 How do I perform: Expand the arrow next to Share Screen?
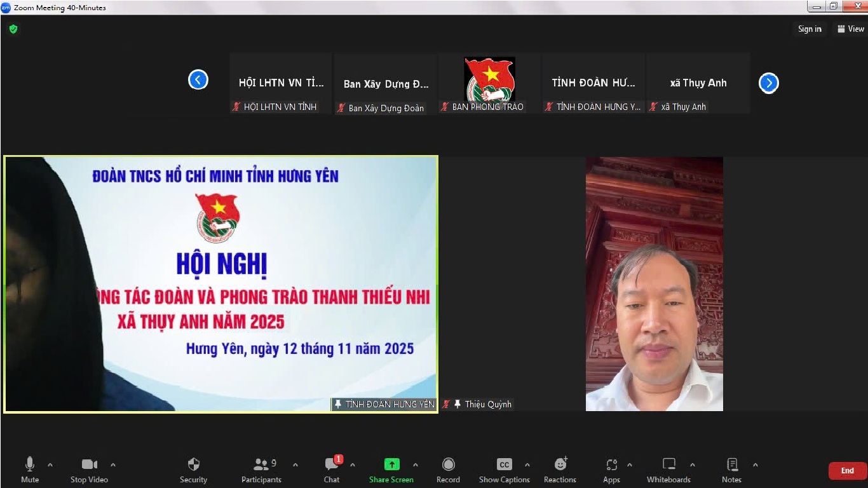pyautogui.click(x=416, y=464)
